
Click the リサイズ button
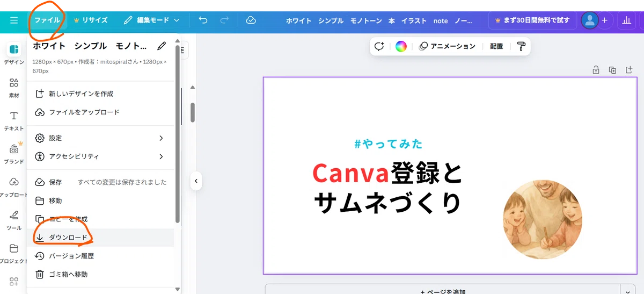pyautogui.click(x=90, y=20)
